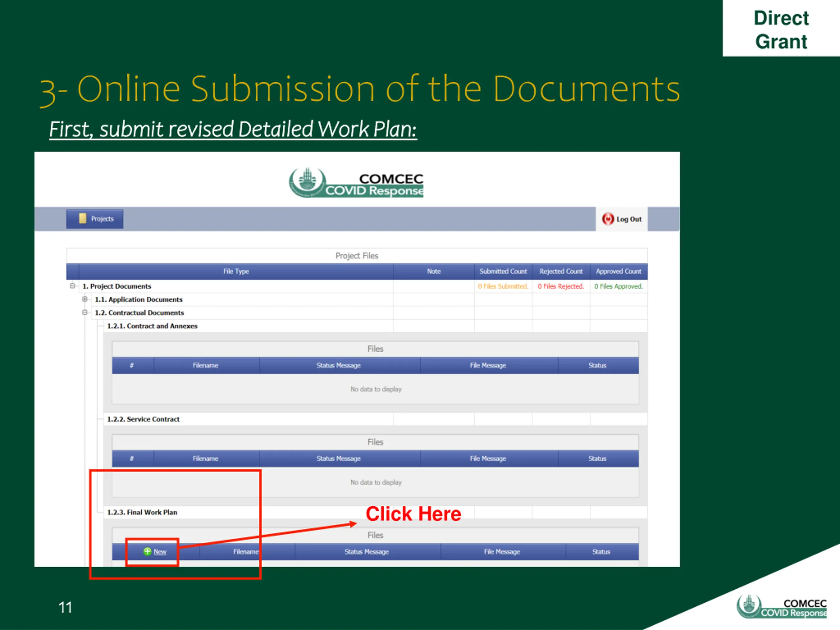Collapse the 1. Project Documents node

(72, 285)
